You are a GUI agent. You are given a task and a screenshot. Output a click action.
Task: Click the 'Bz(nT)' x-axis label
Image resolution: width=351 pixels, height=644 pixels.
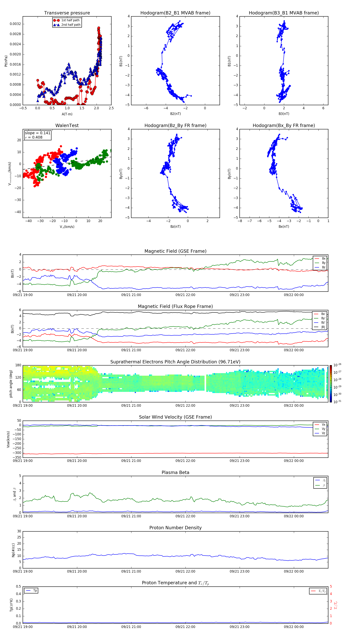(x=175, y=227)
